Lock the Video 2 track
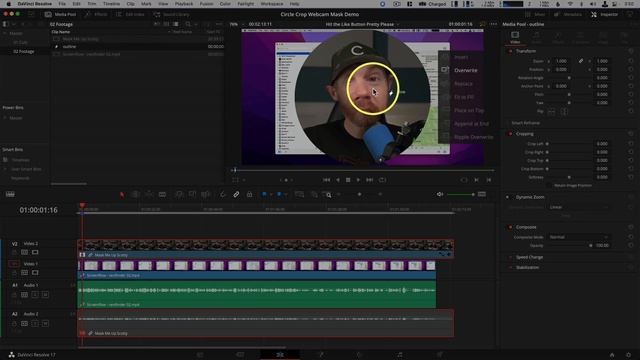This screenshot has height=360, width=640. tap(14, 252)
